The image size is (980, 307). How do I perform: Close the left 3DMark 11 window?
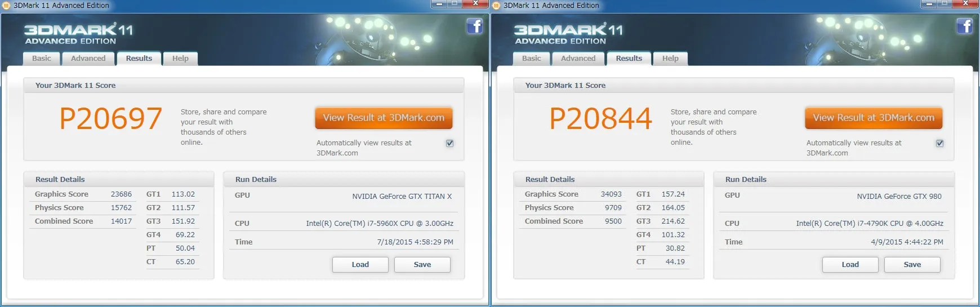point(475,3)
